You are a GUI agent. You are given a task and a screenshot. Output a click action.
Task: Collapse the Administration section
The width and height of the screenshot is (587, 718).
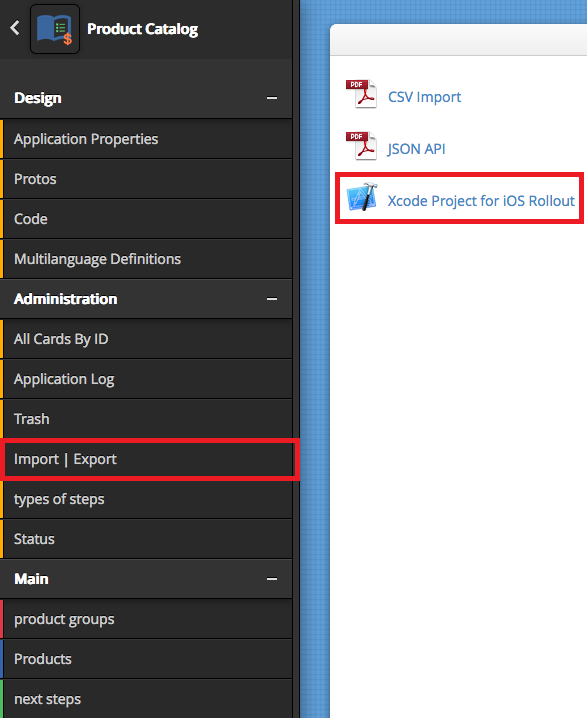[272, 299]
